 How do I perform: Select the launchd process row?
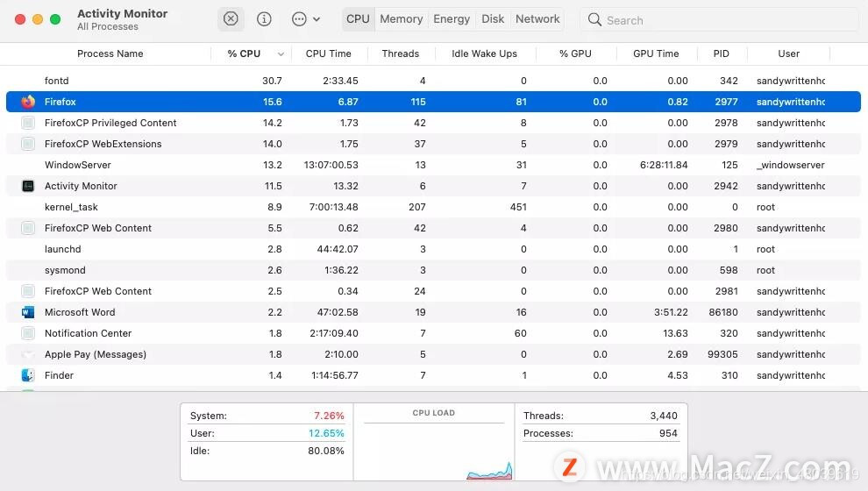433,249
